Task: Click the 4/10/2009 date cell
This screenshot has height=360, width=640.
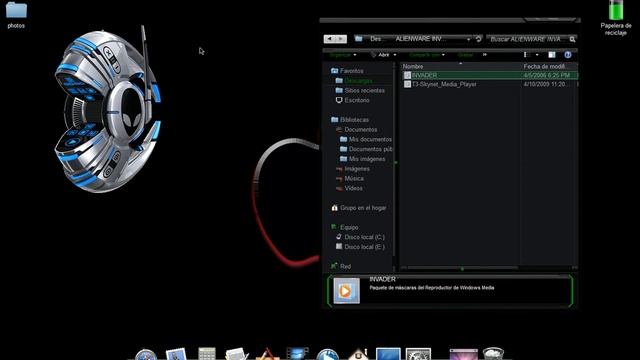Action: click(x=545, y=84)
